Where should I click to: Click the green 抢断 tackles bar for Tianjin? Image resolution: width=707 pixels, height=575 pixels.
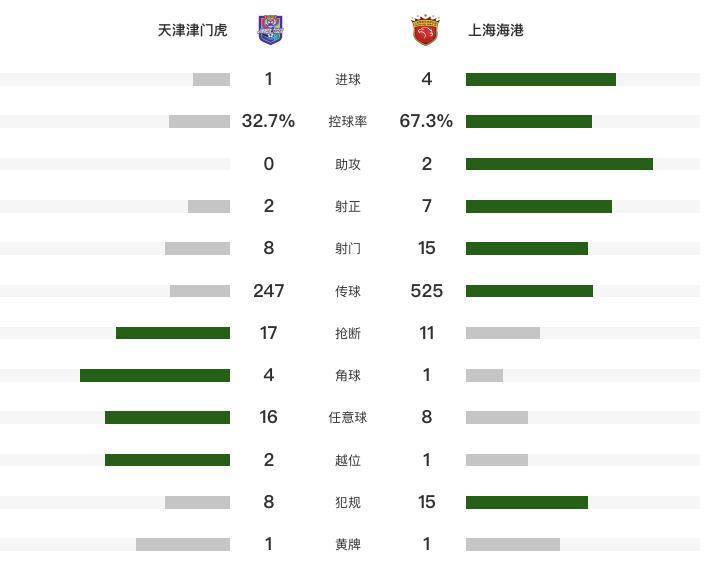[x=173, y=333]
